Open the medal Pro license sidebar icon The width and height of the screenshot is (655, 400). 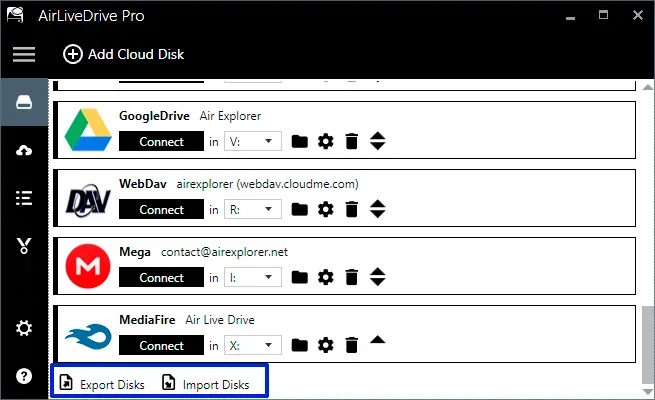click(x=24, y=246)
